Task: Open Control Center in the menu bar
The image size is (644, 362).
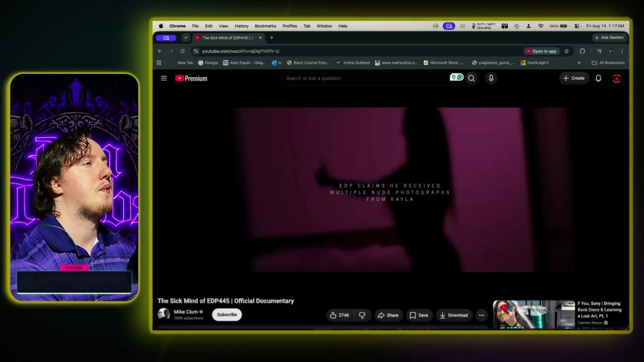Action: pyautogui.click(x=577, y=26)
